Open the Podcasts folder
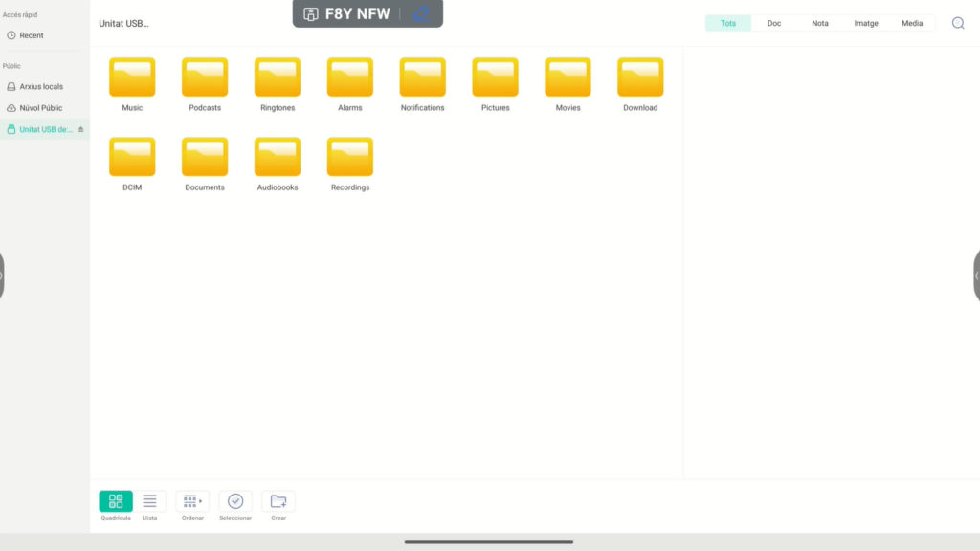The image size is (980, 551). 205,78
